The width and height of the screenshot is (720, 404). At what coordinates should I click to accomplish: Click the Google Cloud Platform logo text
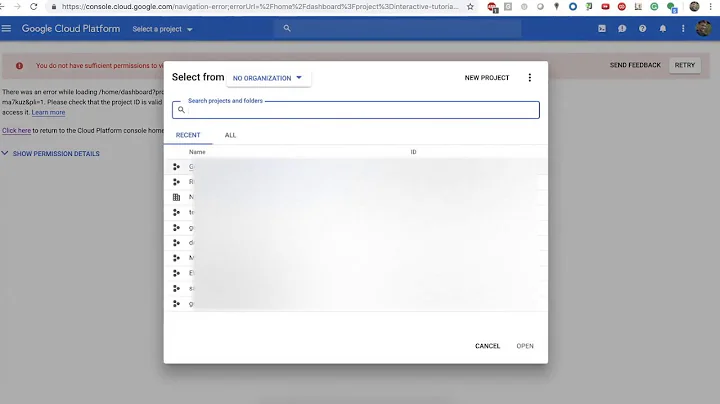pos(71,28)
